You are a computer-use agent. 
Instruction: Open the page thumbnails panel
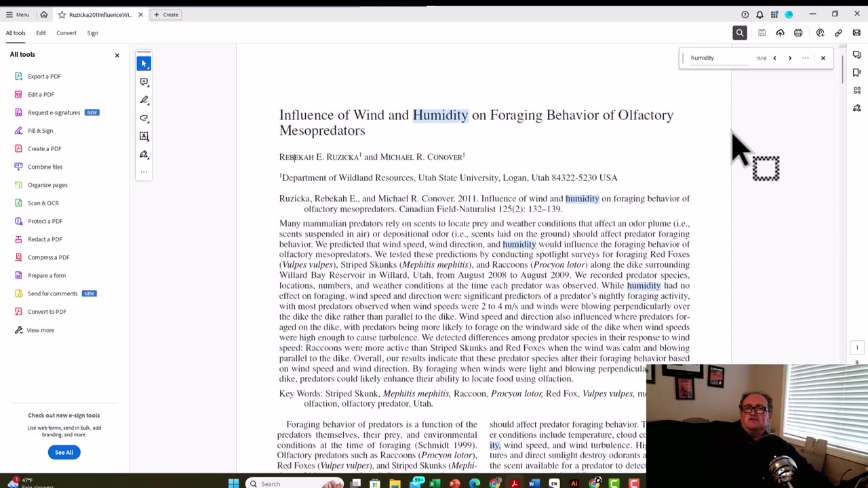857,90
